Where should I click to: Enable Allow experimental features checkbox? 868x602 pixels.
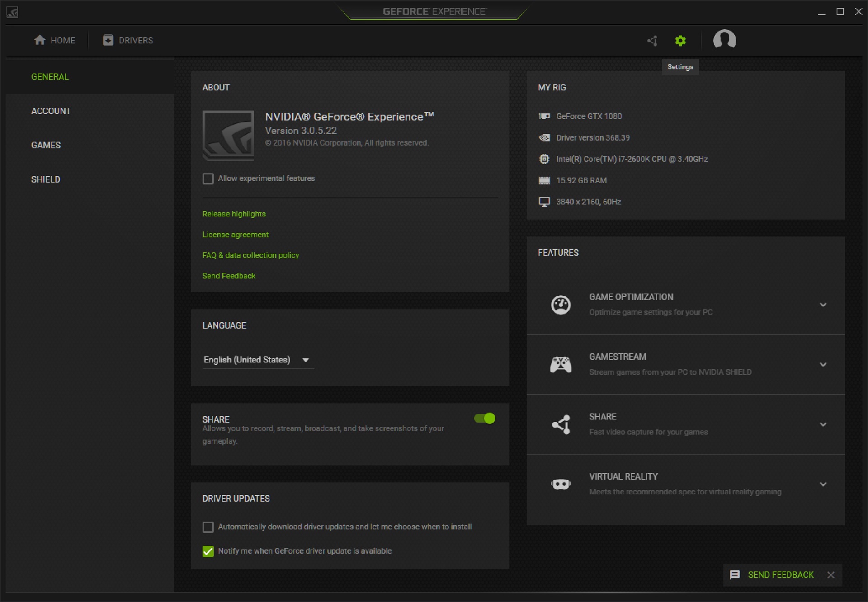208,179
